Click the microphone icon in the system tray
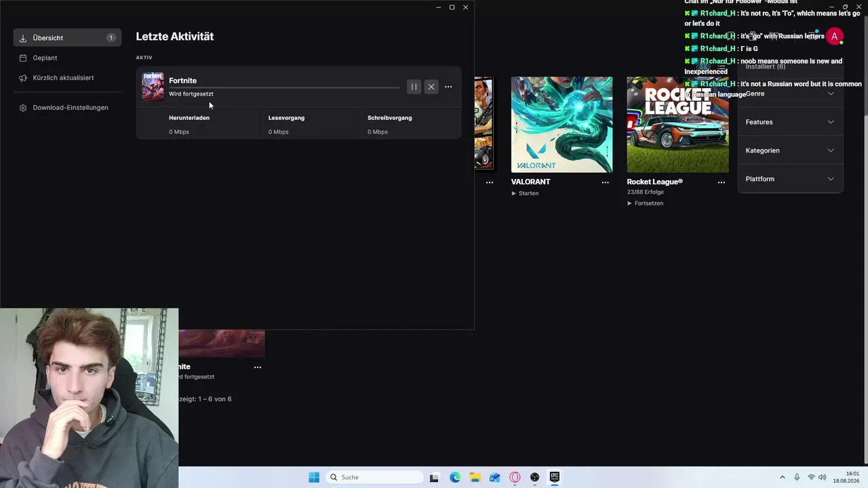The width and height of the screenshot is (868, 488). (x=797, y=477)
